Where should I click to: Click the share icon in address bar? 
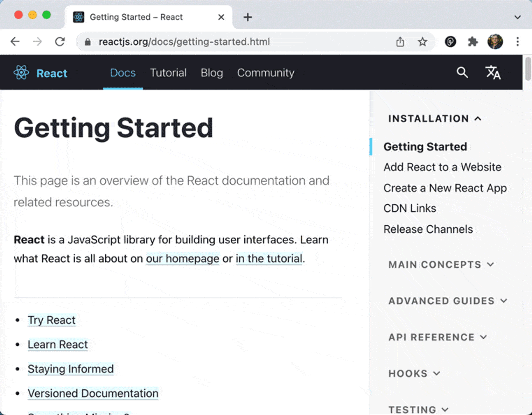400,42
